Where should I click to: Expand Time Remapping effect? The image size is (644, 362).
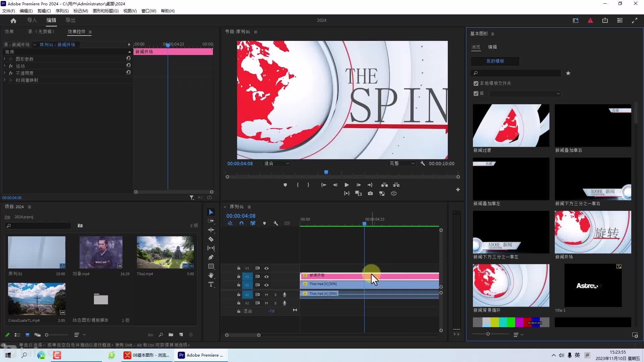point(5,80)
